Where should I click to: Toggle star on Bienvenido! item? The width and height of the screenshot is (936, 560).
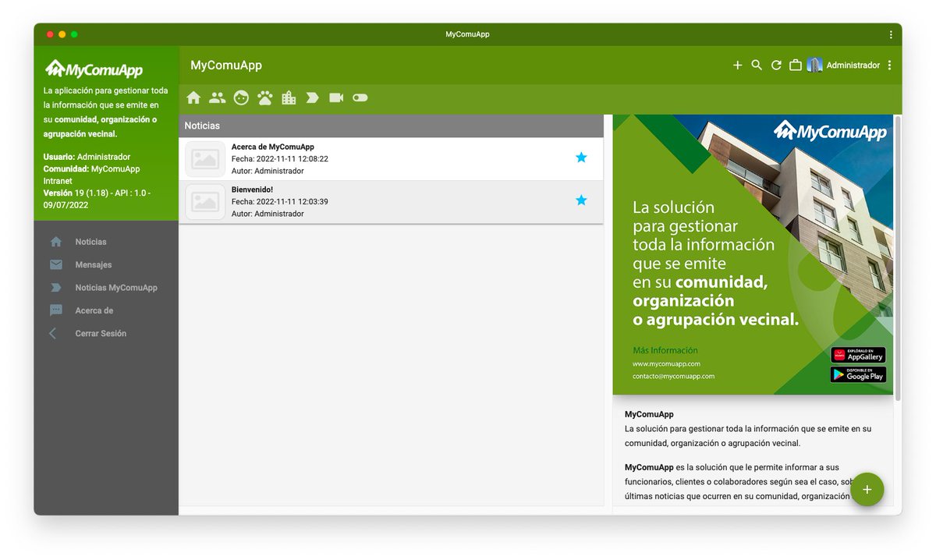[581, 200]
